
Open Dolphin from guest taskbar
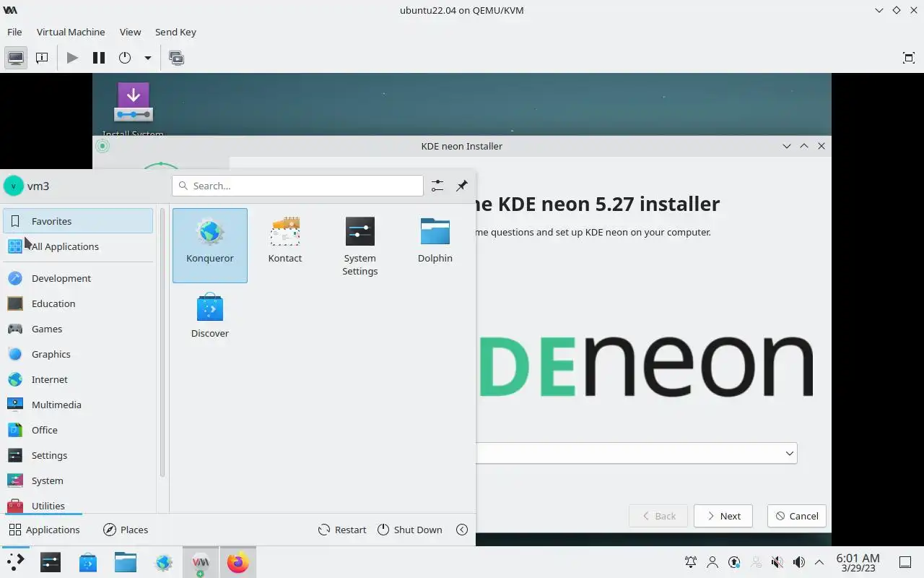(126, 562)
